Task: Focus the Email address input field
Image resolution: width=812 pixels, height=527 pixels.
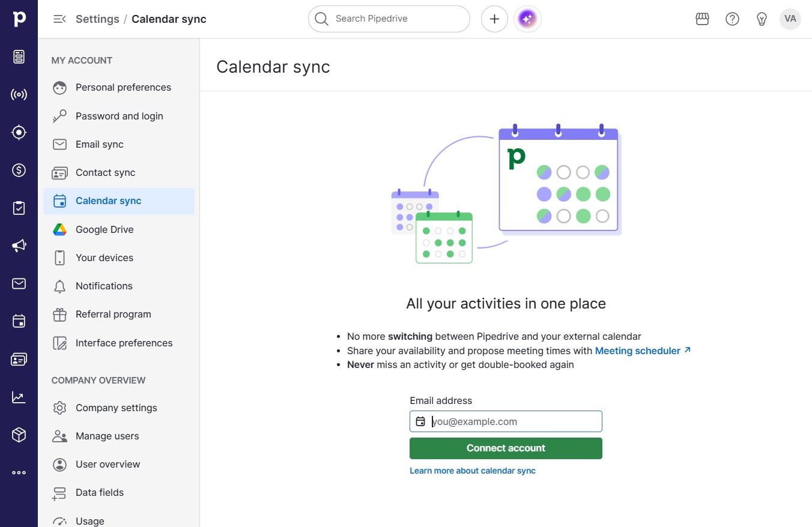Action: pos(506,421)
